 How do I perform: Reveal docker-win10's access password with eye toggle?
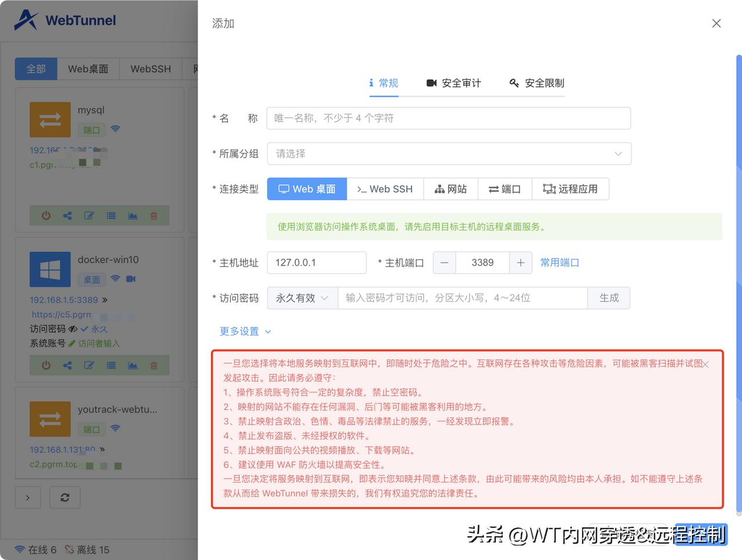(x=73, y=329)
